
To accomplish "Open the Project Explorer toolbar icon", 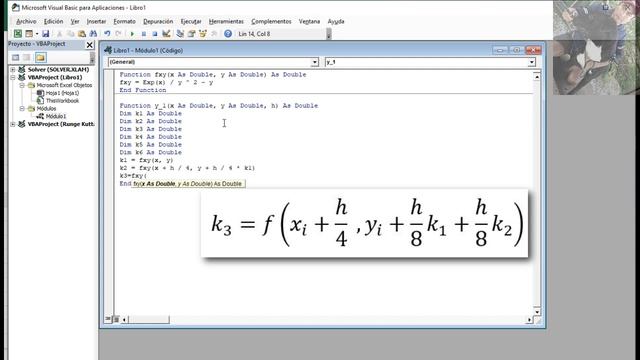I will (180, 34).
